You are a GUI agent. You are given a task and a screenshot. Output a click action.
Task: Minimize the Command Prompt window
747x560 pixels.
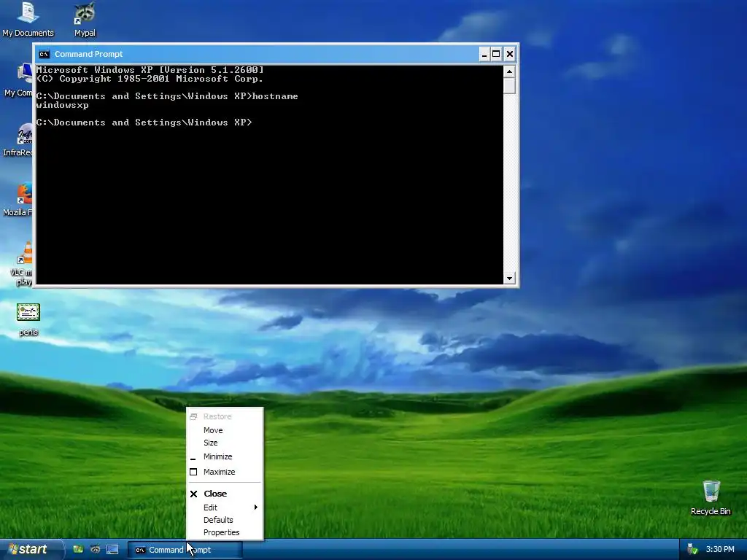pos(484,54)
